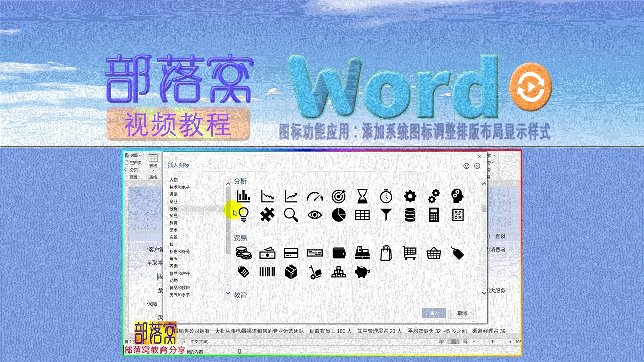Select the single gear icon

410,196
